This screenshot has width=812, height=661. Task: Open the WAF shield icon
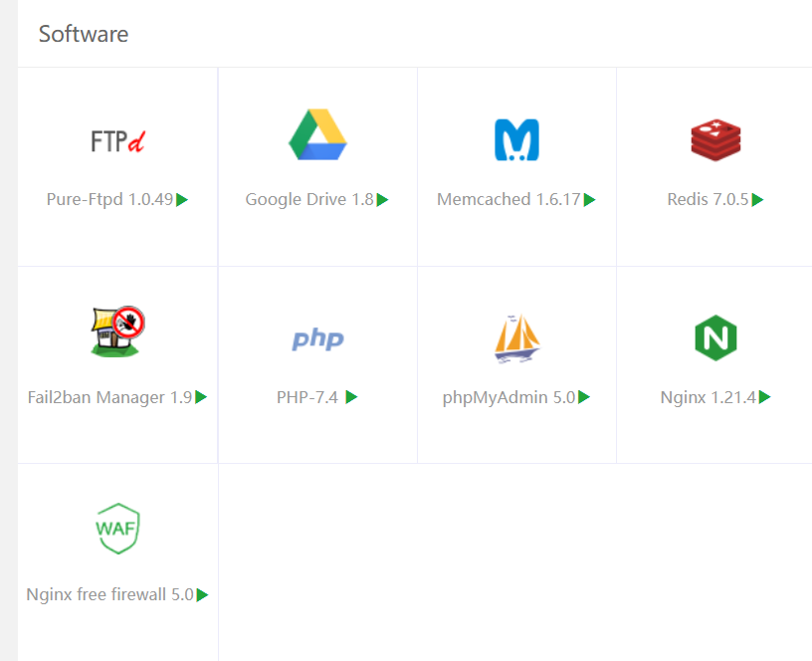[x=117, y=529]
